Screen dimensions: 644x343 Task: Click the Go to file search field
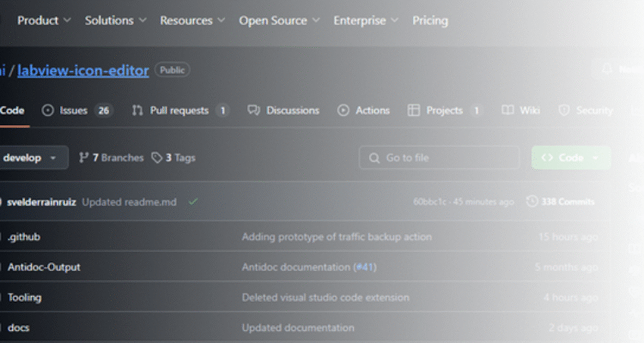[x=440, y=158]
